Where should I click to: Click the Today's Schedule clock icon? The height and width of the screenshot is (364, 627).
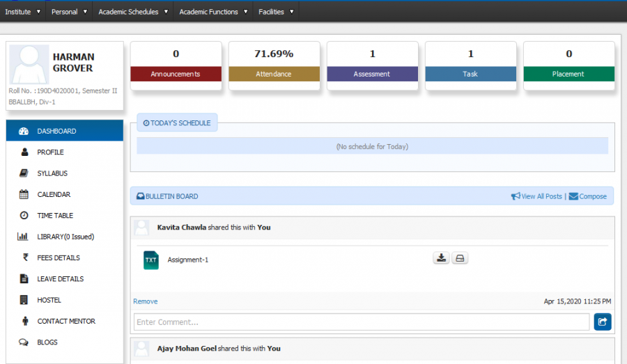click(x=146, y=123)
